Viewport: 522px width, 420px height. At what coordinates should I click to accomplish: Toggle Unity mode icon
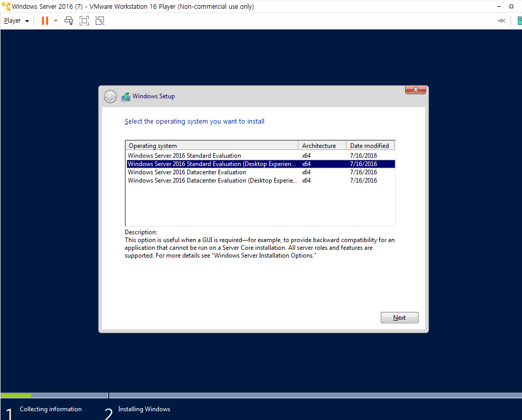pyautogui.click(x=100, y=21)
